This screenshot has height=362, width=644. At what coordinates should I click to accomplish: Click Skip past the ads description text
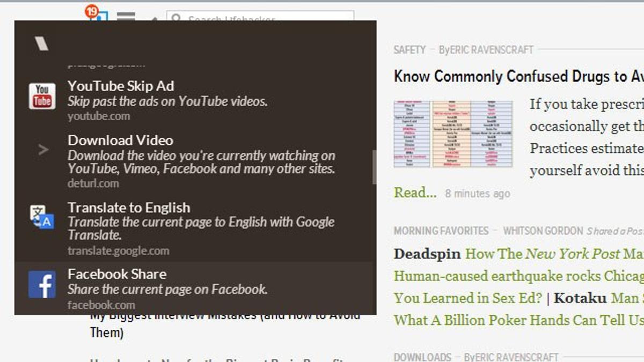[167, 101]
